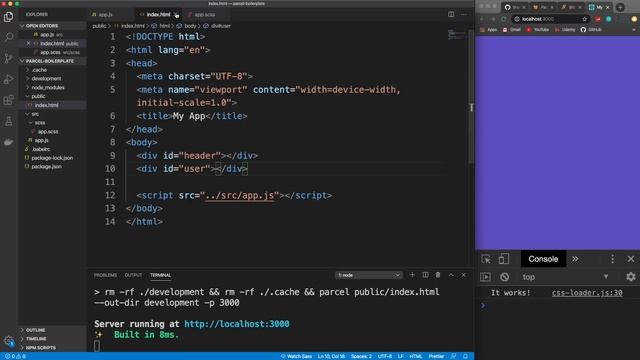The height and width of the screenshot is (360, 640).
Task: Select the body breadcrumb item
Action: (x=187, y=26)
